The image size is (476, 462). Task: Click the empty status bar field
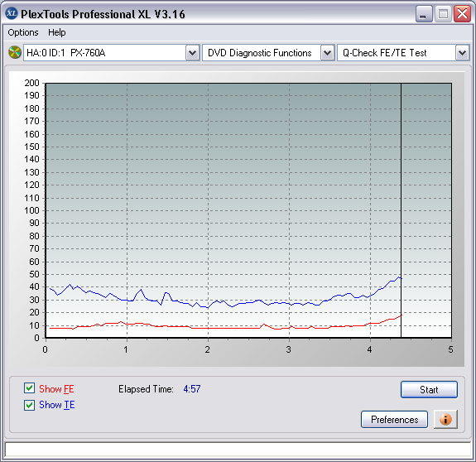238,450
